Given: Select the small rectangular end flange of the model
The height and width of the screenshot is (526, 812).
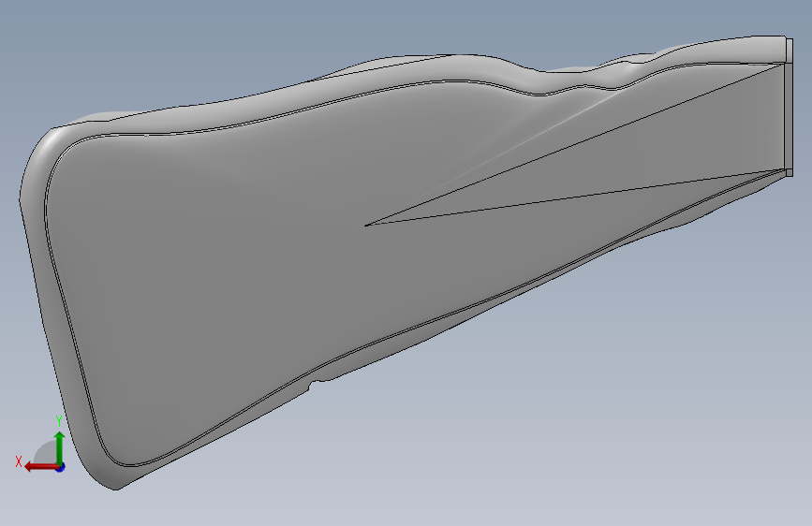Looking at the screenshot, I should click(x=790, y=108).
